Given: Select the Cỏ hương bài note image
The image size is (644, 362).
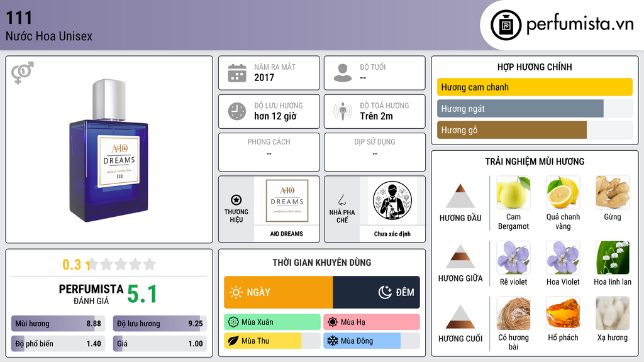Looking at the screenshot, I should coord(513,313).
